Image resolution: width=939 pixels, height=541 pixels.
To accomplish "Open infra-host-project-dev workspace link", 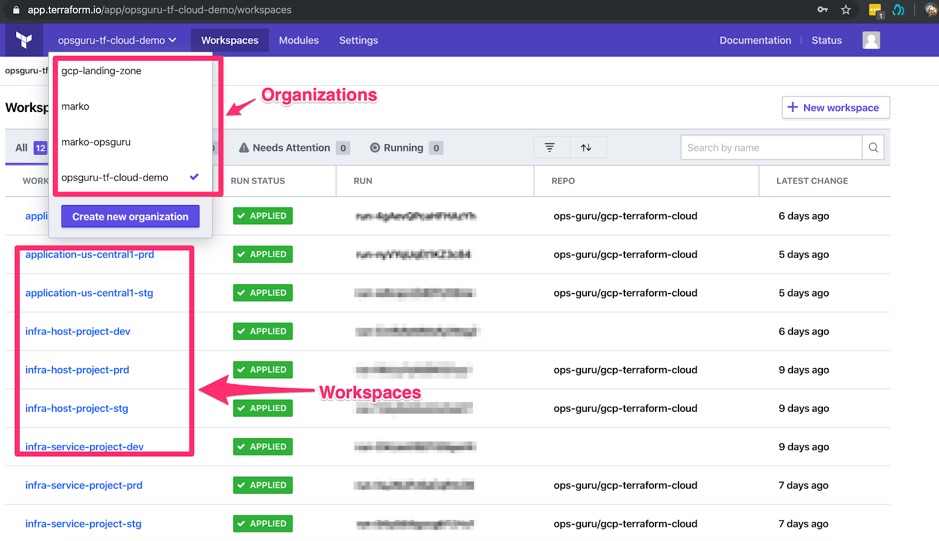I will pos(78,331).
